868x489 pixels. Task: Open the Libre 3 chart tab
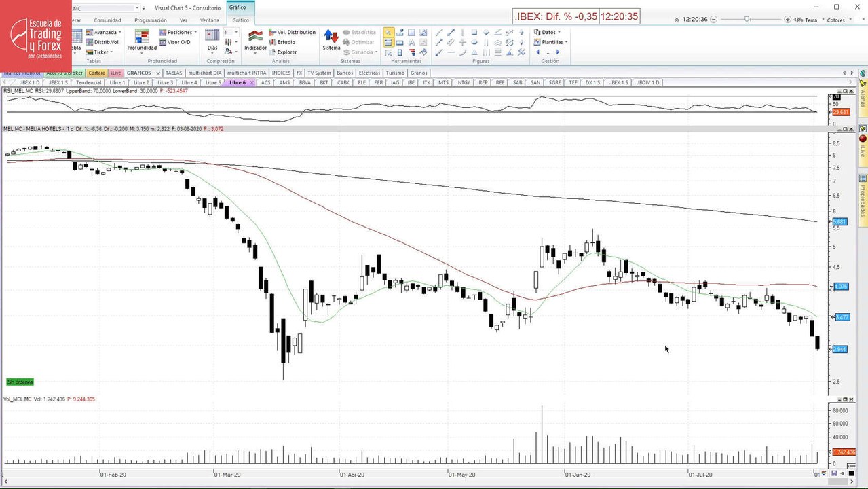pos(165,82)
